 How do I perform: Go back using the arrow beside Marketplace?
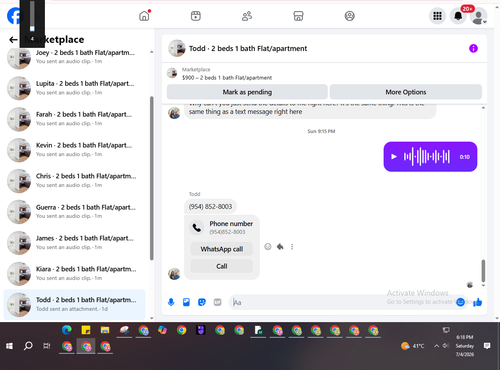pos(13,40)
